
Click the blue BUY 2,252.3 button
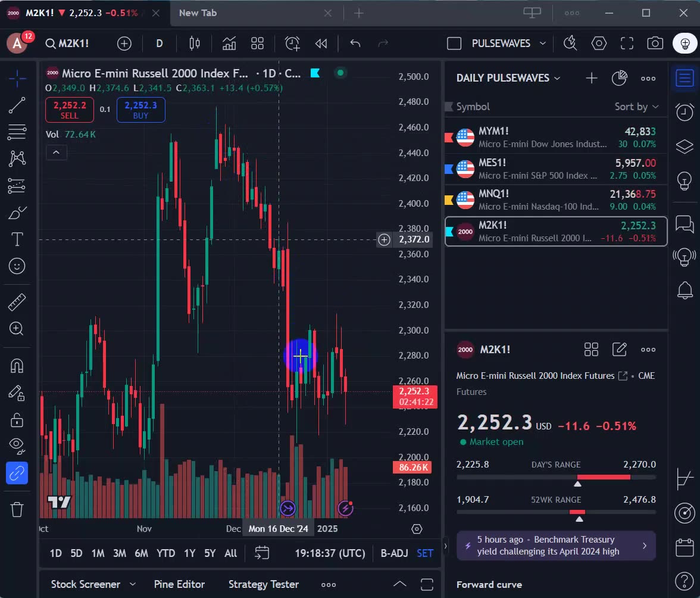point(140,110)
